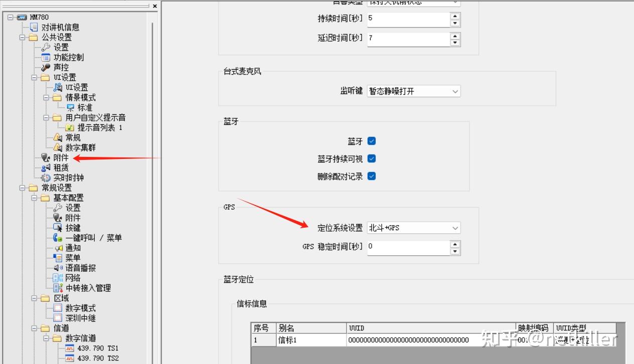Disable the 删除配对记录 checkbox

pyautogui.click(x=372, y=176)
